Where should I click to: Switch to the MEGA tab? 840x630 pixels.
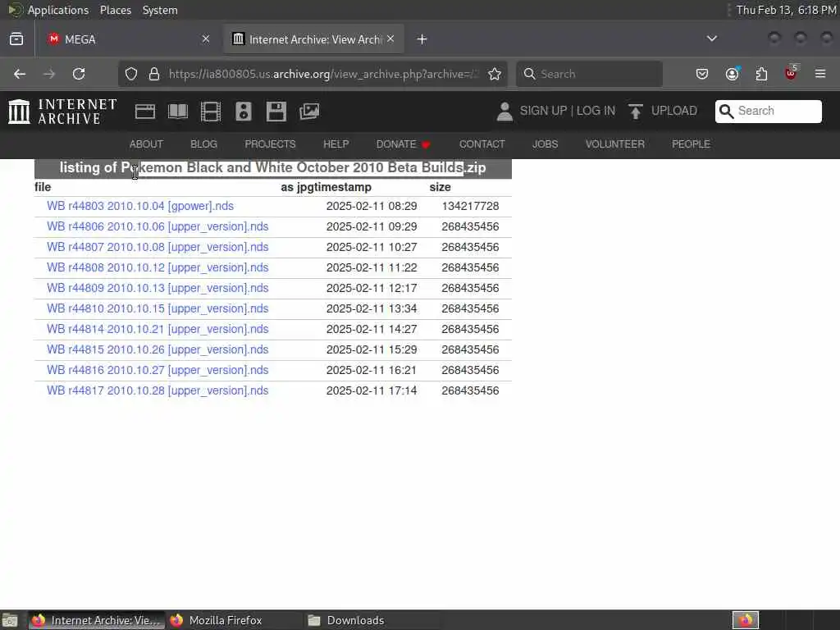click(125, 39)
